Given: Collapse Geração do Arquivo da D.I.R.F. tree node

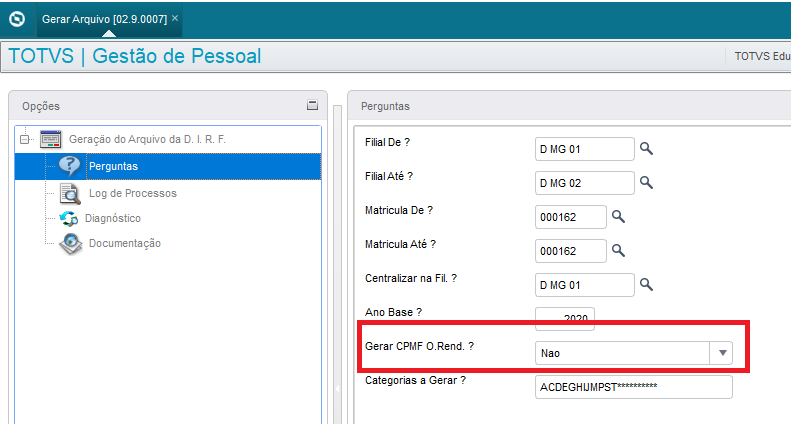Looking at the screenshot, I should (x=24, y=139).
